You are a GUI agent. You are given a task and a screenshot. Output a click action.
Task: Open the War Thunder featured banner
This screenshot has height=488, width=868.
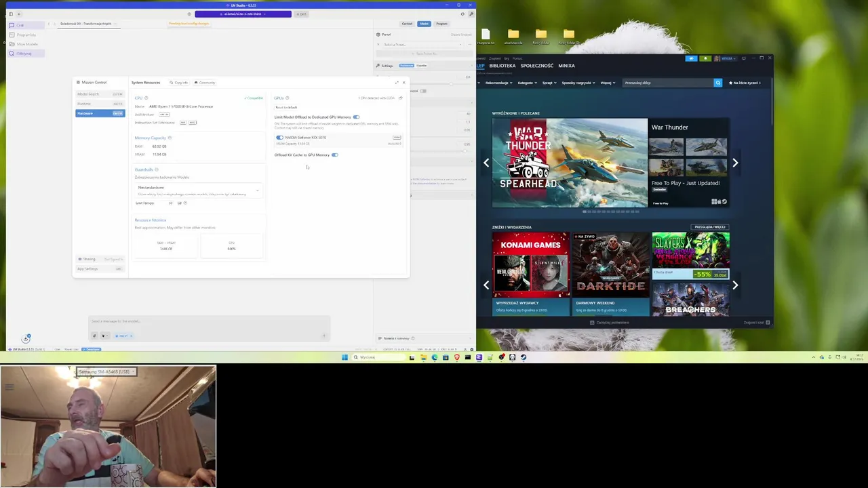point(570,163)
